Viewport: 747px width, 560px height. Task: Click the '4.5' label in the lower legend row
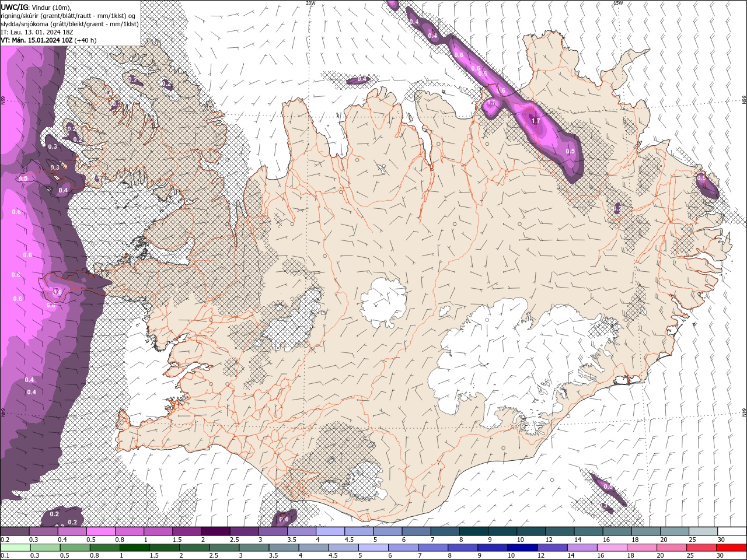333,555
